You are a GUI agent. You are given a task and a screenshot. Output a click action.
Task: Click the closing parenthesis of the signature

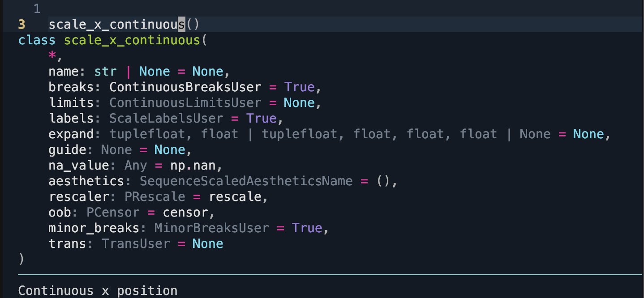pos(21,260)
